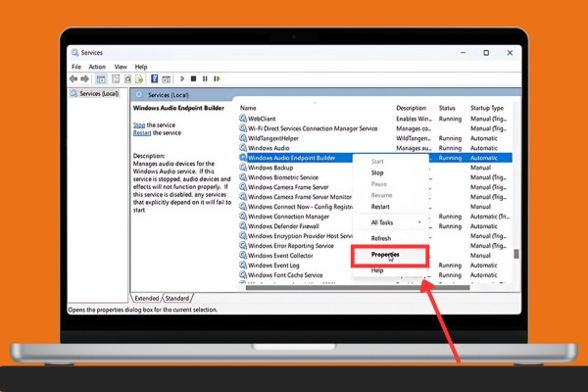The height and width of the screenshot is (392, 588).
Task: Select the WildTangentHelper service row
Action: tap(375, 138)
